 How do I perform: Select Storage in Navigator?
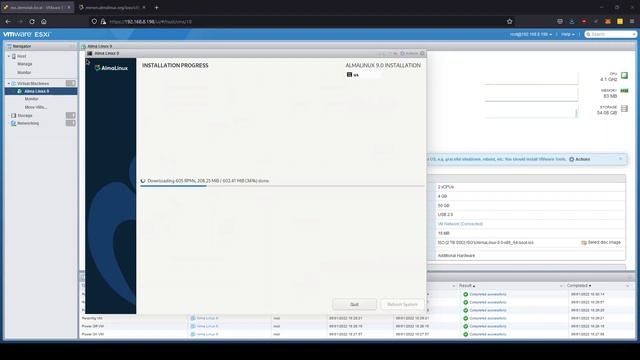coord(24,116)
